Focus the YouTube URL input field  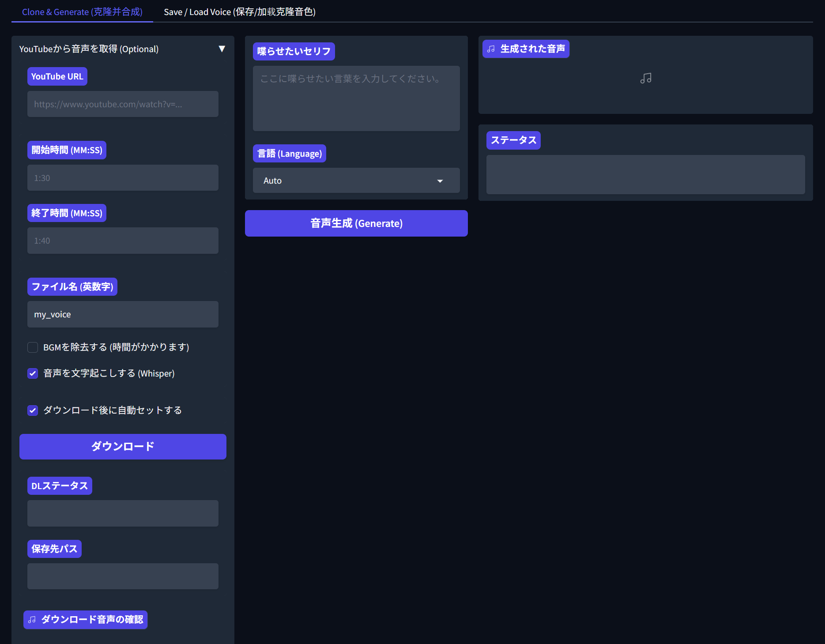pos(123,104)
